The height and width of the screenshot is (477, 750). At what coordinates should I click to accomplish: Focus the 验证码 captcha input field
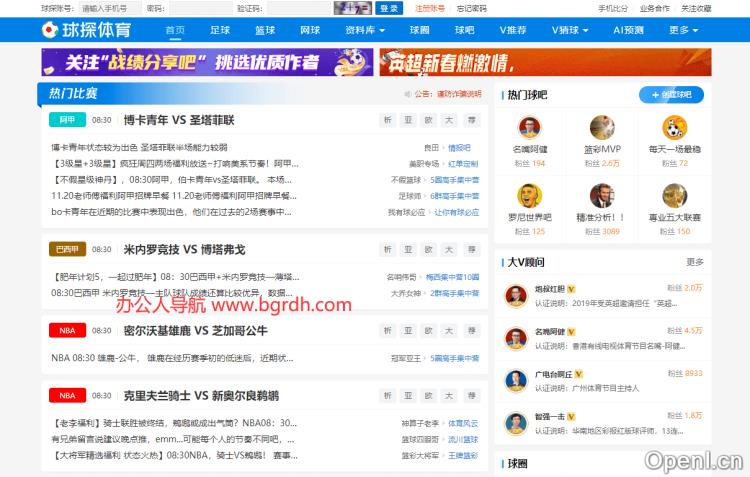299,8
